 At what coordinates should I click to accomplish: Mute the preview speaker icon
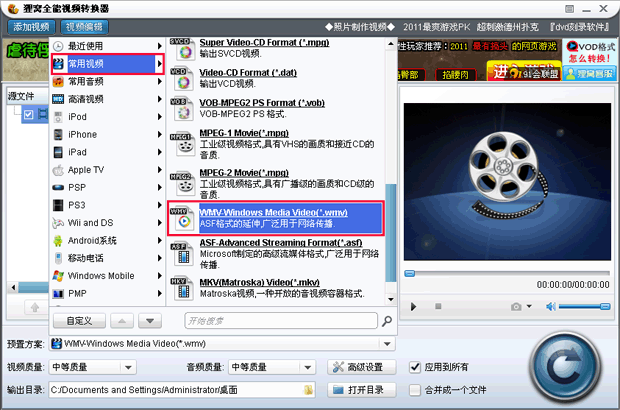click(x=550, y=306)
